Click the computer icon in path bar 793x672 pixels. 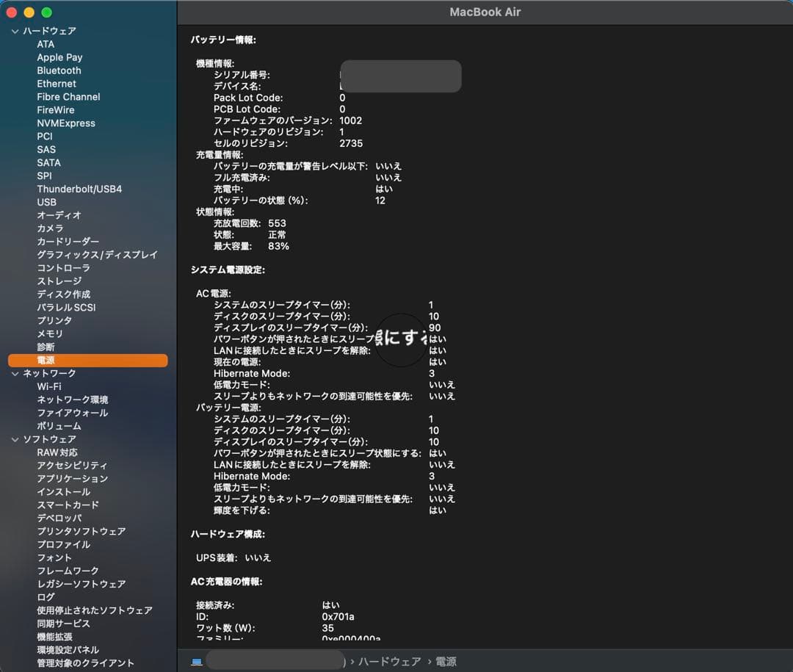197,662
